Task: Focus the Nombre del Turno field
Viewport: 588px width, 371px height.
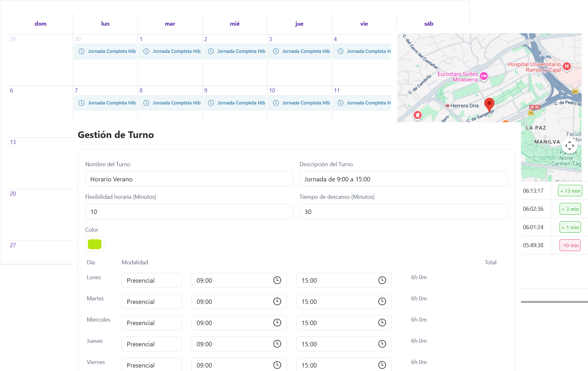Action: tap(189, 179)
